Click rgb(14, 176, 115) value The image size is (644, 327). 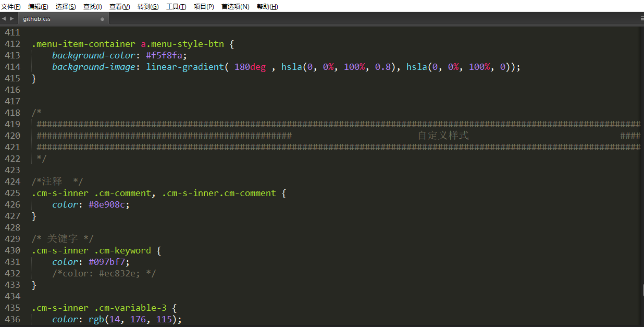tap(133, 320)
